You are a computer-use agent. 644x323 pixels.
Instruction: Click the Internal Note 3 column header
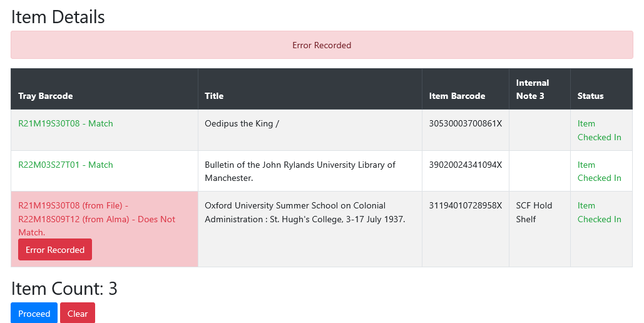(532, 89)
